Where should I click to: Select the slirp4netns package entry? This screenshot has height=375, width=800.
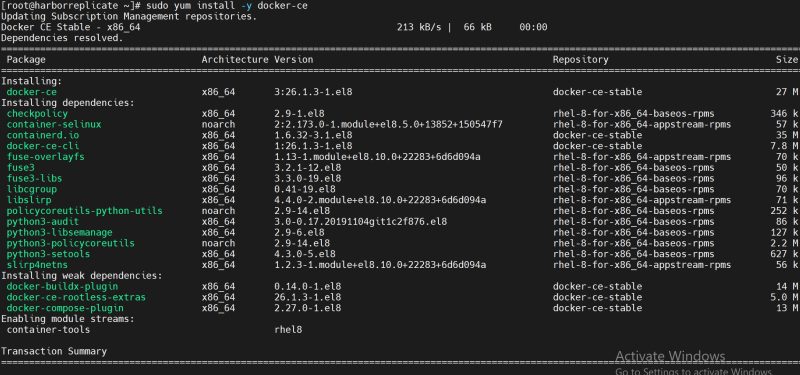point(37,265)
